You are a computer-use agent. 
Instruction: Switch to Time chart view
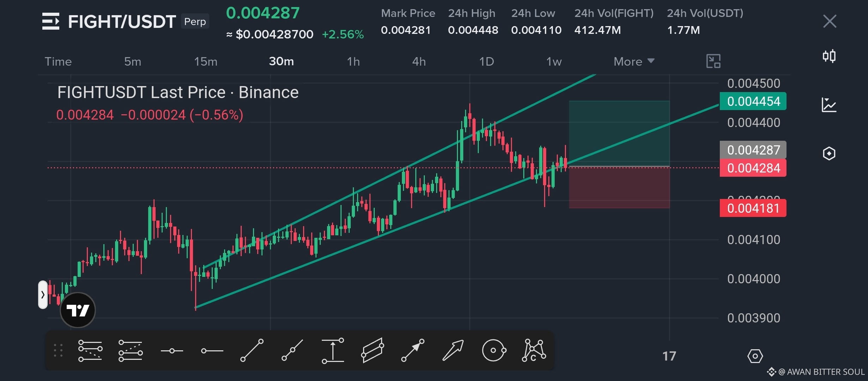pos(58,62)
